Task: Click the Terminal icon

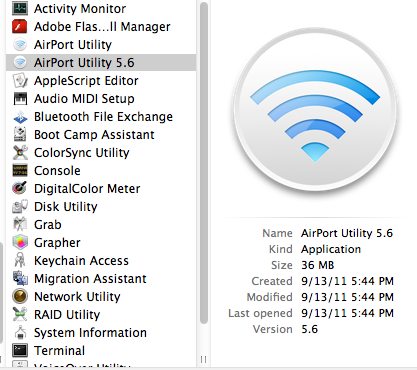Action: pyautogui.click(x=20, y=350)
